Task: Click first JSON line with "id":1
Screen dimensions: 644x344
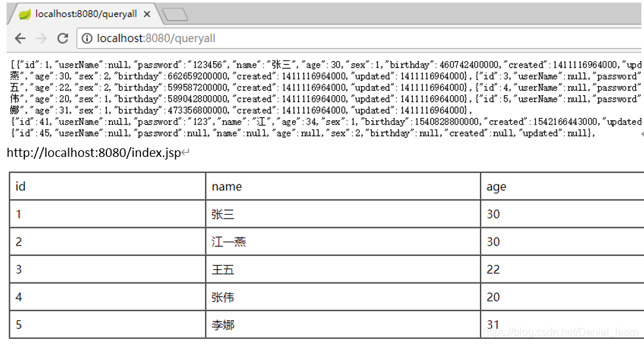Action: coord(326,65)
